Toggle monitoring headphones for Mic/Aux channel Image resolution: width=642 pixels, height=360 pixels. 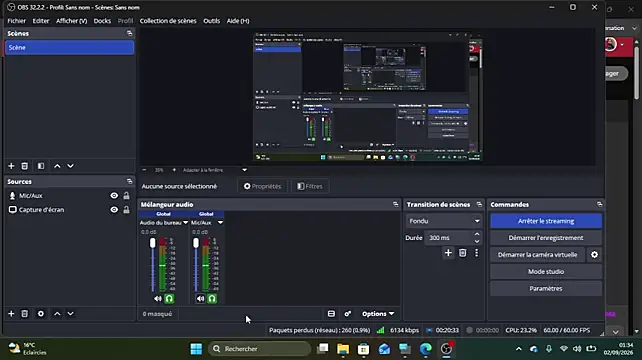(x=212, y=299)
